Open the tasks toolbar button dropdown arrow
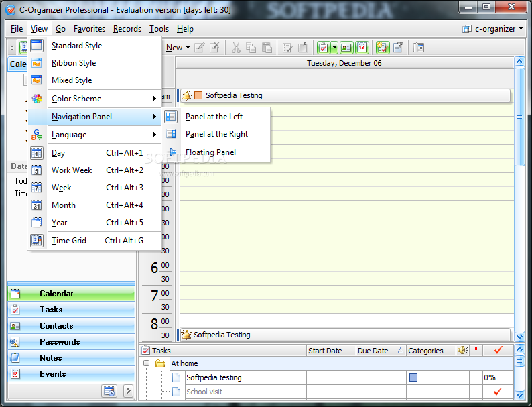Image resolution: width=532 pixels, height=407 pixels. pos(334,48)
